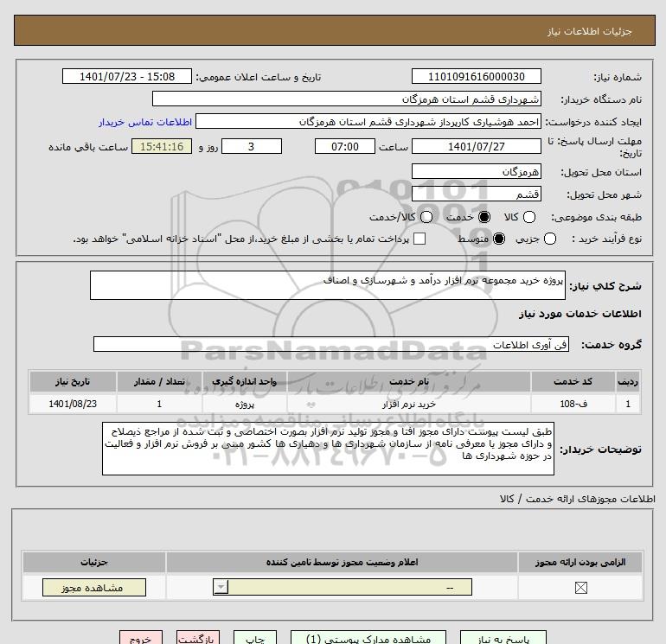
Task: Click the deadline time field 07:00
Action: (345, 146)
